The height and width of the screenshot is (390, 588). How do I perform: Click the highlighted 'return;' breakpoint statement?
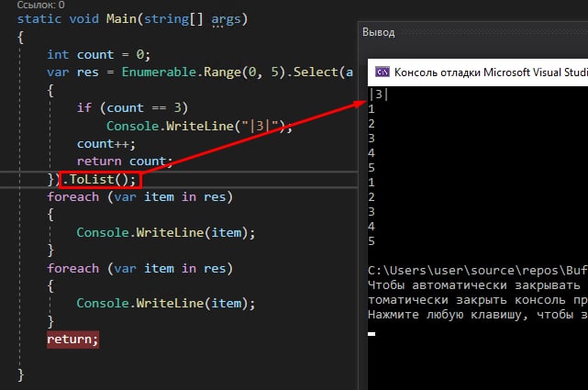pyautogui.click(x=72, y=340)
